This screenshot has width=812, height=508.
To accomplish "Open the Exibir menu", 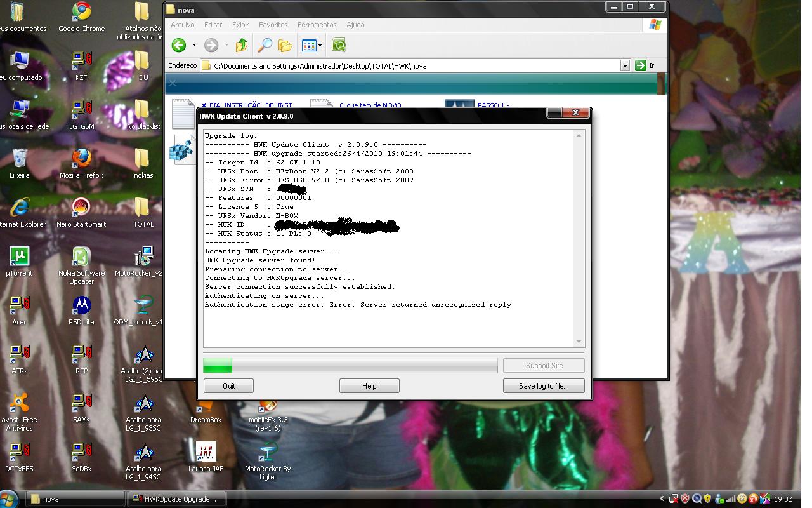I will (240, 25).
